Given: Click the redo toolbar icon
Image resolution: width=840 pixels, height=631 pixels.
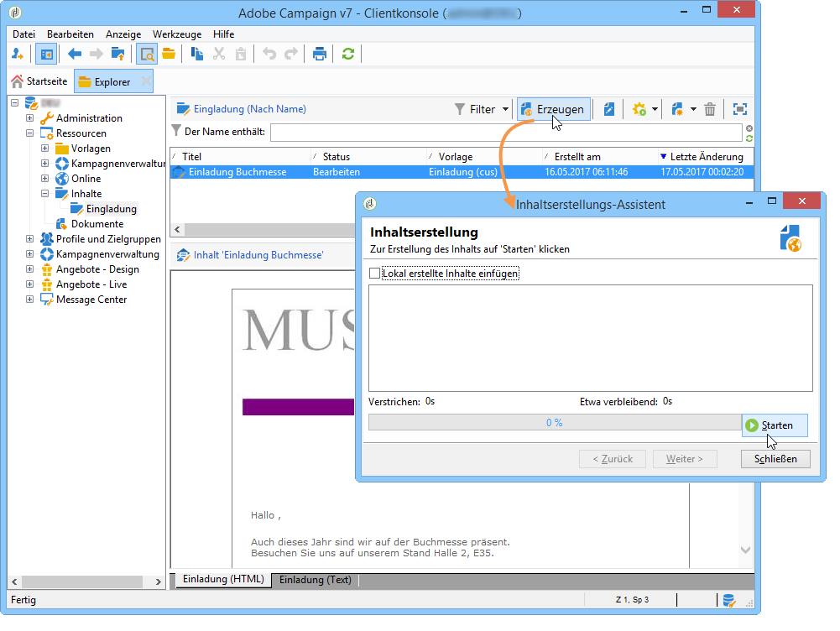Looking at the screenshot, I should click(x=291, y=54).
